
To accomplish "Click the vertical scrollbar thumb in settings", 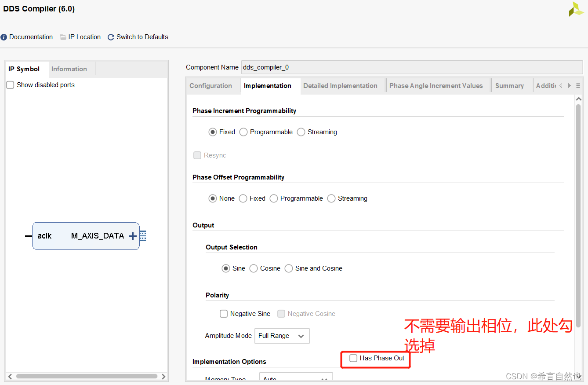I will [x=578, y=216].
